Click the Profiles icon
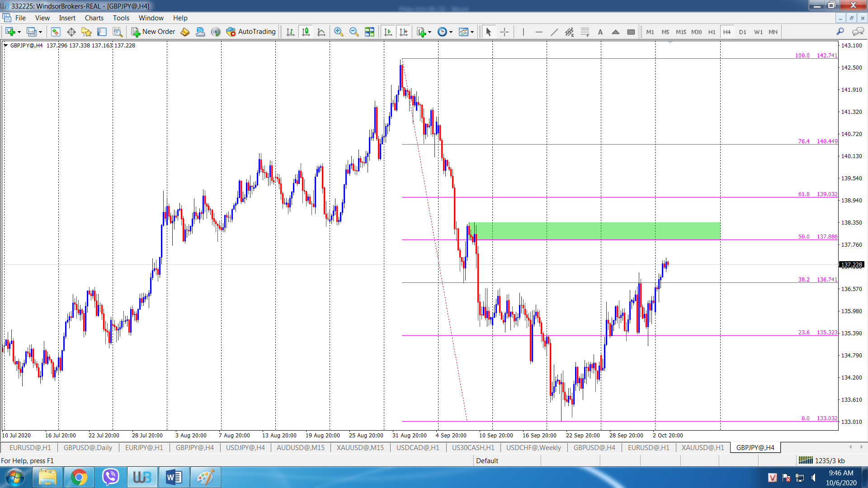The image size is (868, 488). (x=31, y=32)
